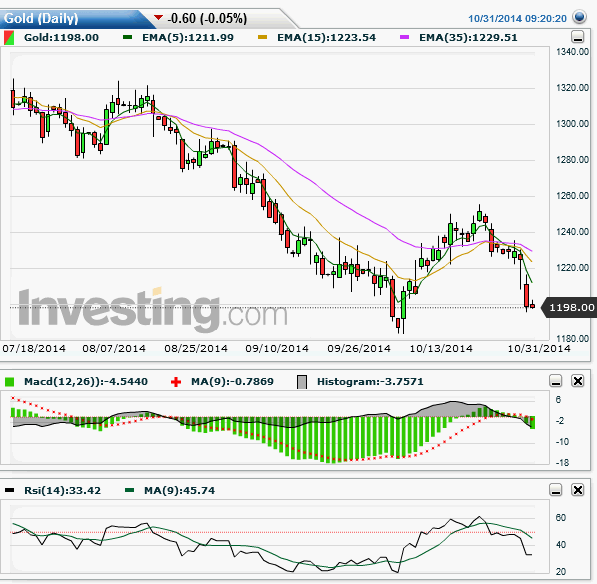Close the Macd indicator panel

point(578,381)
